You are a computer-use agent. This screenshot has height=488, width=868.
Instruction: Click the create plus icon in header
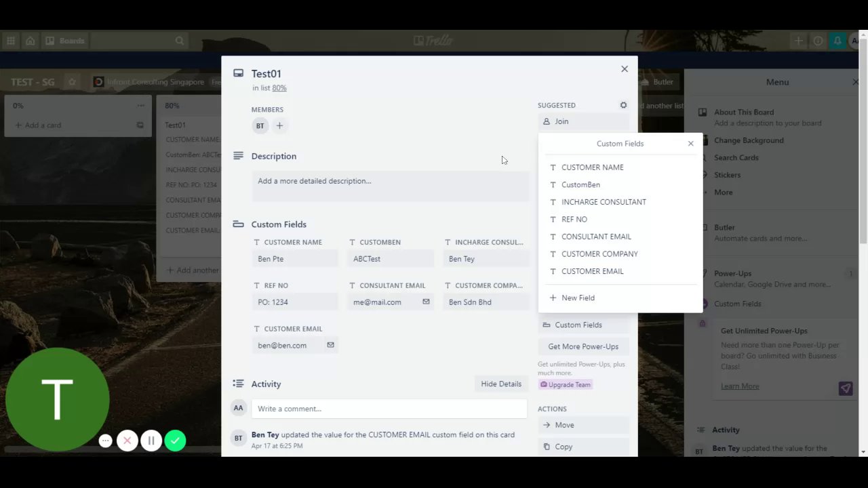pos(799,41)
